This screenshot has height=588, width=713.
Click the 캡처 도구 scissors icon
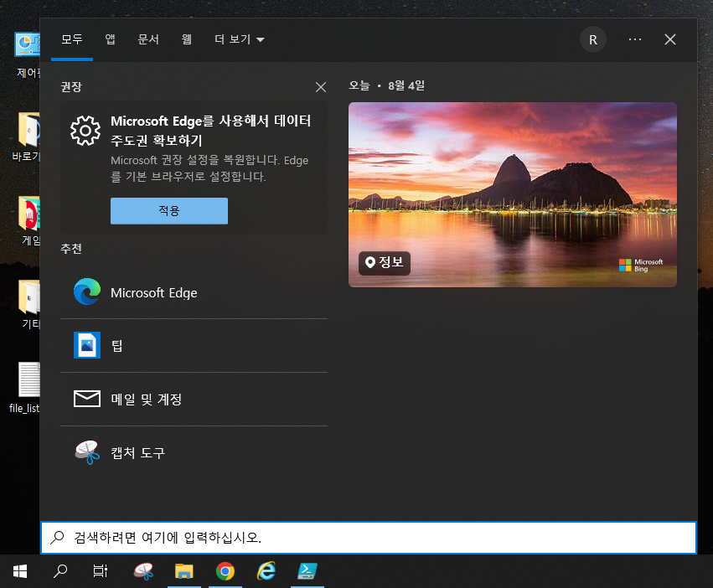87,452
